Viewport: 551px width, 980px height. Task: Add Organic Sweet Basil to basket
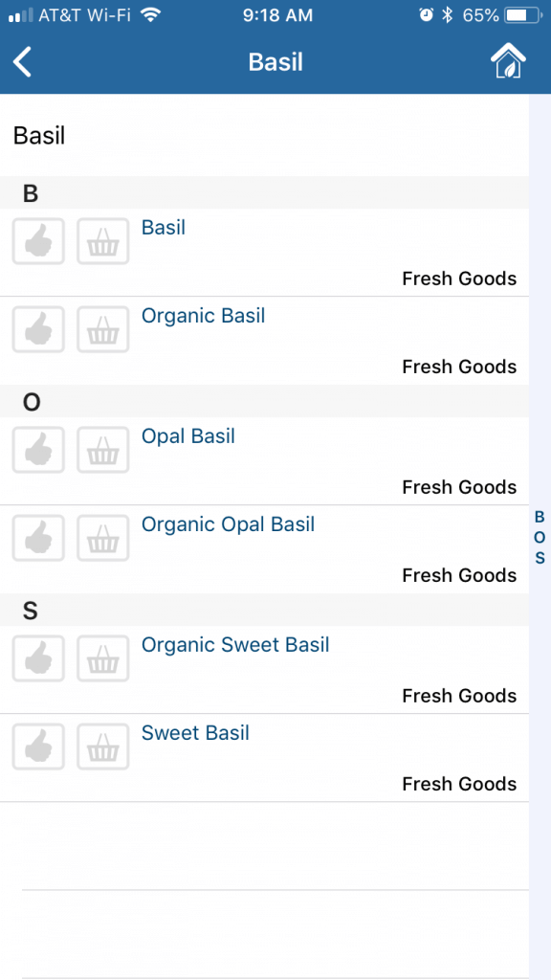pyautogui.click(x=103, y=658)
